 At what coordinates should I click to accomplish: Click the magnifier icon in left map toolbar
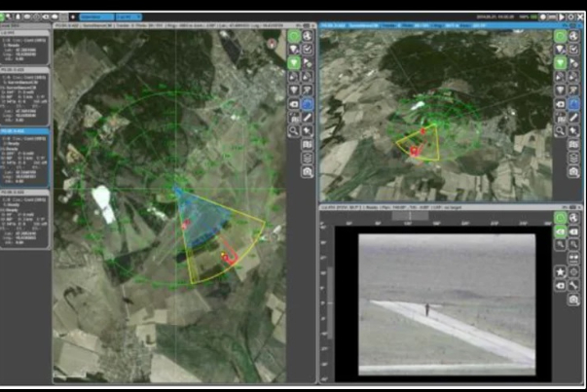point(293,130)
